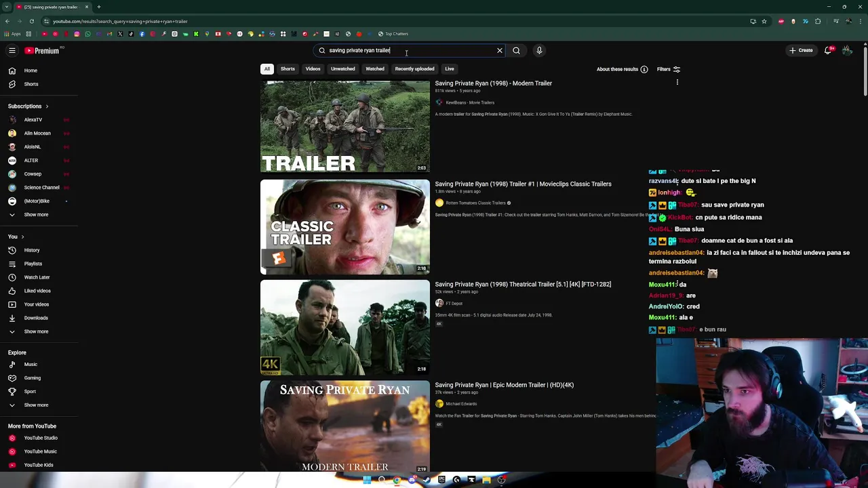This screenshot has width=868, height=488.
Task: Open Steam from the taskbar
Action: (x=427, y=480)
